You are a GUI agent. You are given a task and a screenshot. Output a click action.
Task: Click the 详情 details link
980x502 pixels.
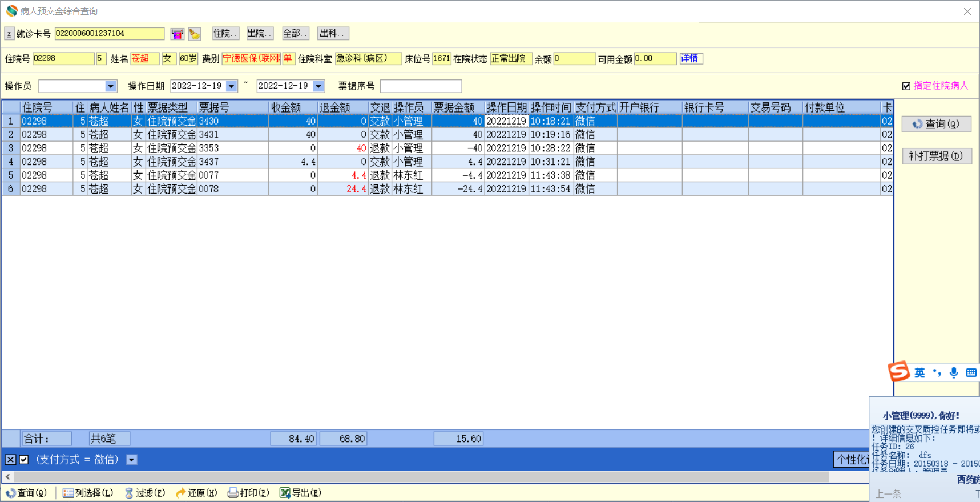[x=691, y=58]
